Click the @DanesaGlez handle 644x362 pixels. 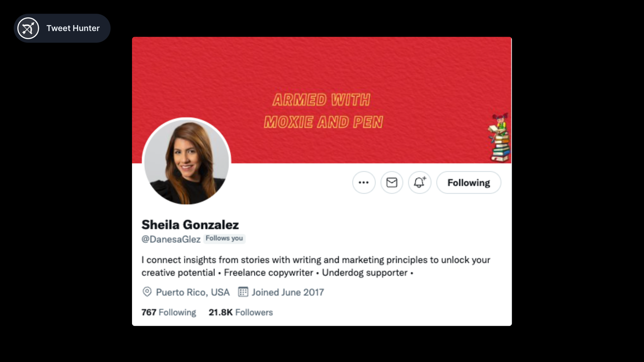pyautogui.click(x=171, y=239)
